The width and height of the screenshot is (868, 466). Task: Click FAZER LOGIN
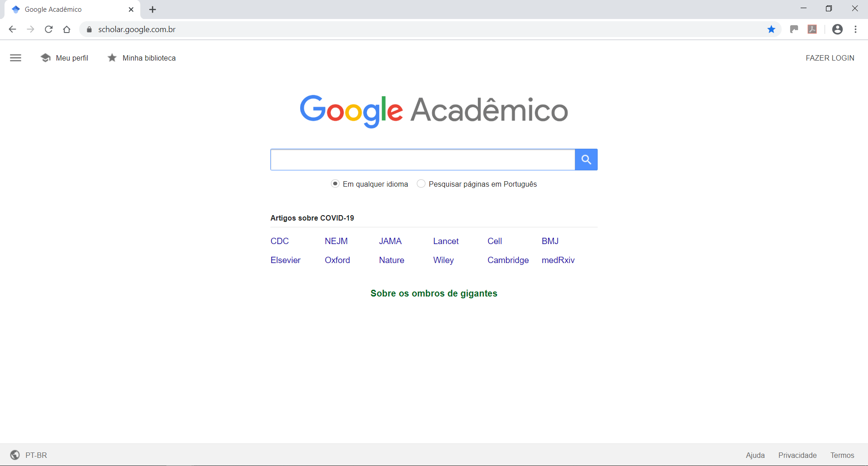click(830, 57)
